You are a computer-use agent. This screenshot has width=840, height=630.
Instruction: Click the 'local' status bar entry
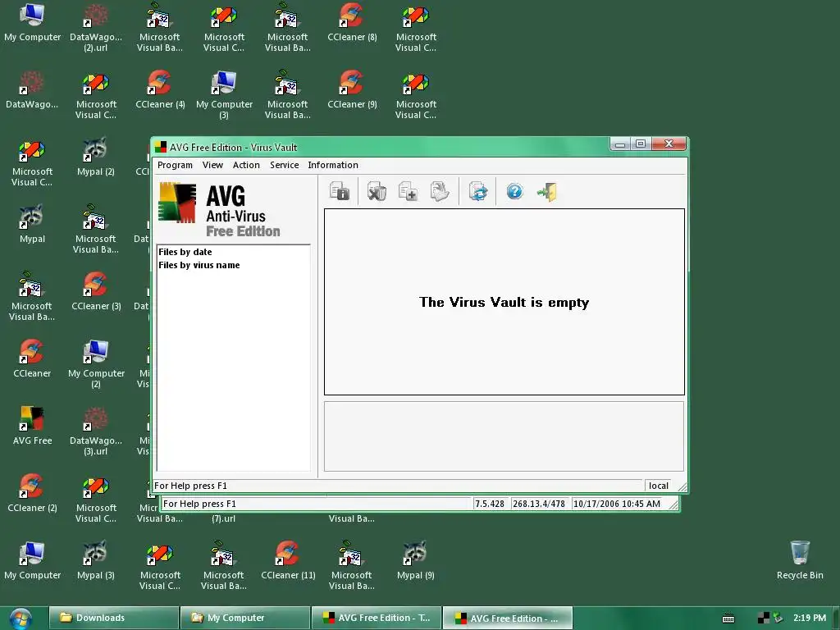659,486
